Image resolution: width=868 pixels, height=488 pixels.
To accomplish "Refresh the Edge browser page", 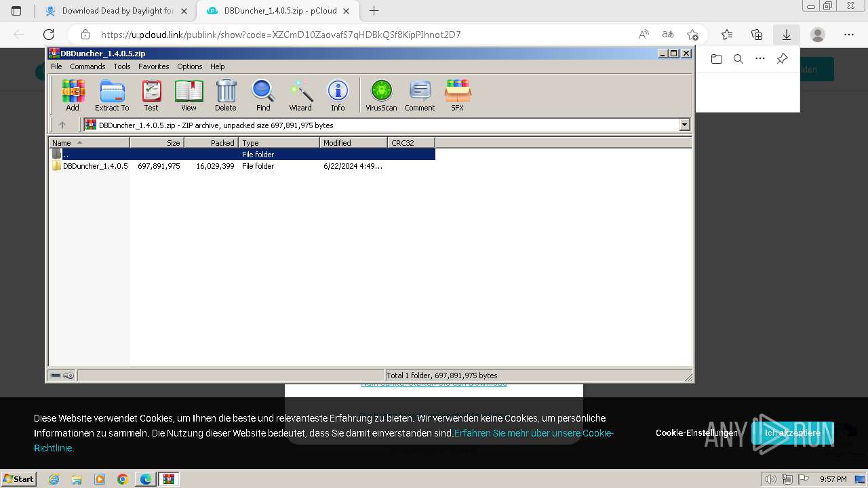I will (49, 35).
